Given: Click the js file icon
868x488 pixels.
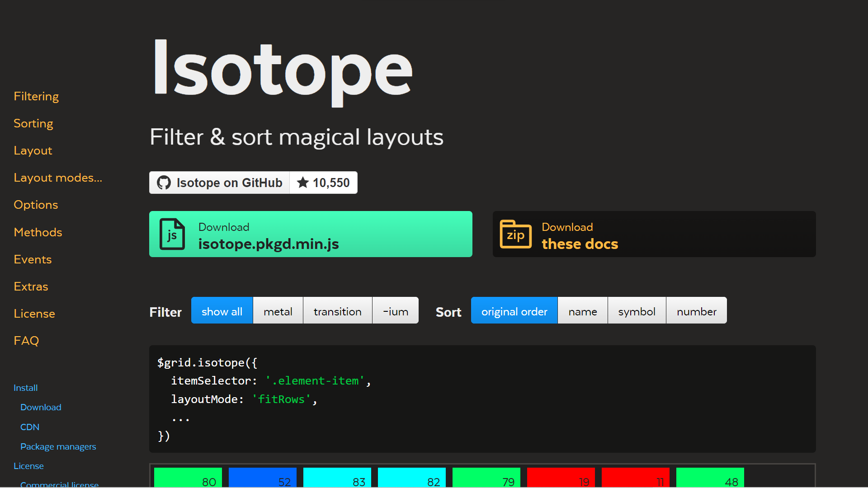Looking at the screenshot, I should coord(172,234).
